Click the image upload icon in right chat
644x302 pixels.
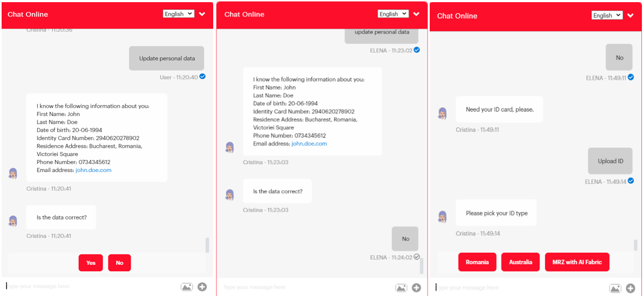pyautogui.click(x=615, y=289)
